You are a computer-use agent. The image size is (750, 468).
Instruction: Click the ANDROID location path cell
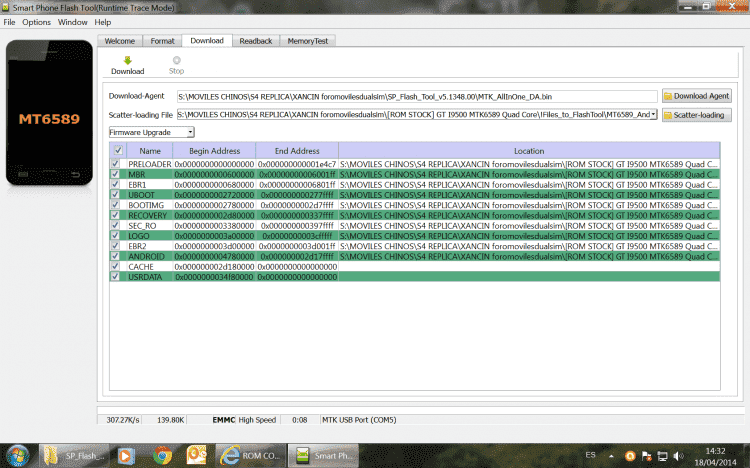tap(529, 256)
